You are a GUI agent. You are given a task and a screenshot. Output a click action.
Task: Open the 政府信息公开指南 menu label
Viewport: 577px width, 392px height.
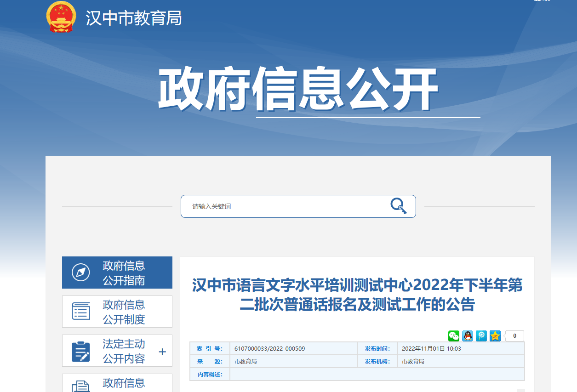124,273
